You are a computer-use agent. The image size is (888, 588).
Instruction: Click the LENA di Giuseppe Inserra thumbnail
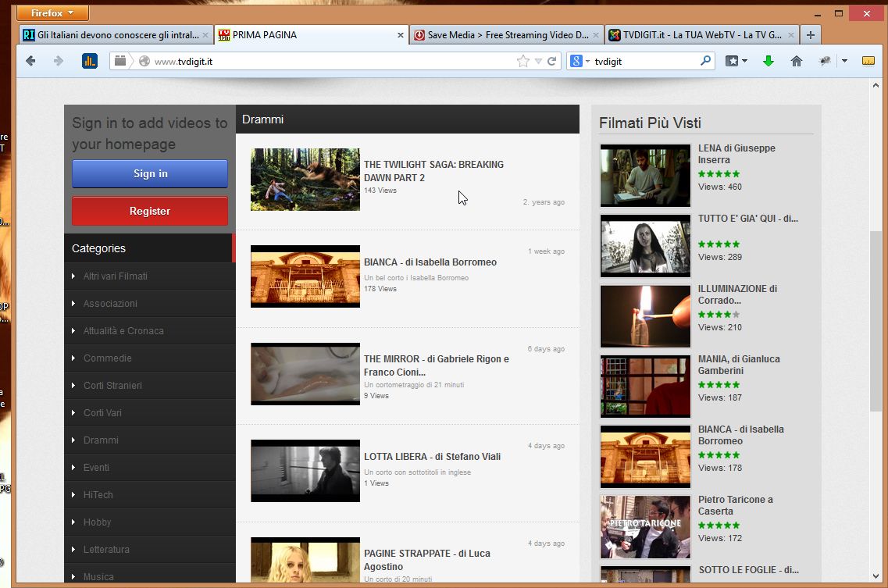coord(645,176)
